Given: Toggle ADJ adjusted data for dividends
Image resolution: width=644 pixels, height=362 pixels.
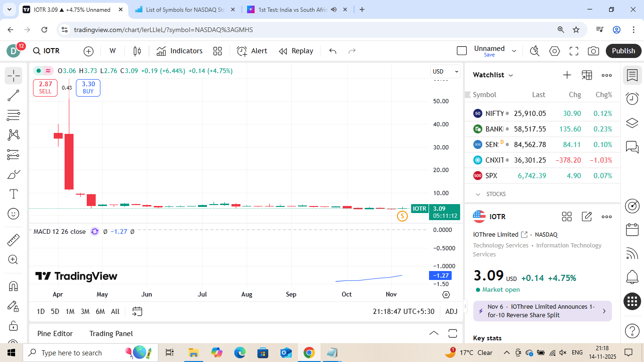Looking at the screenshot, I should tap(451, 312).
